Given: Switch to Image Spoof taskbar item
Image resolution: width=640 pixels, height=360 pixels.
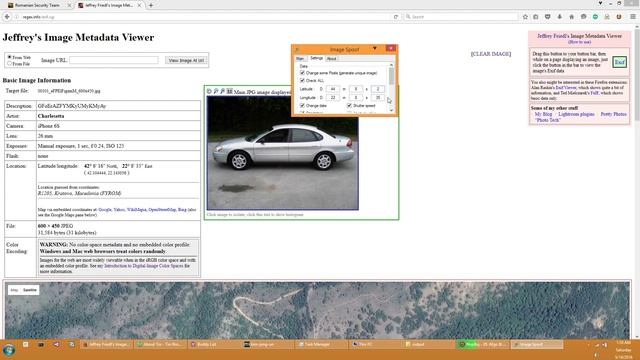Looking at the screenshot, I should click(537, 344).
